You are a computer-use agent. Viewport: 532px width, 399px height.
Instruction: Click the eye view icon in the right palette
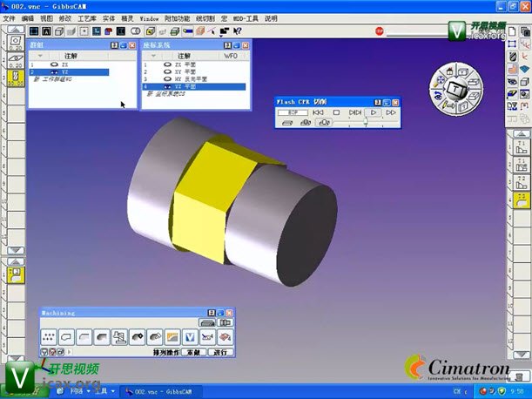coord(512,82)
